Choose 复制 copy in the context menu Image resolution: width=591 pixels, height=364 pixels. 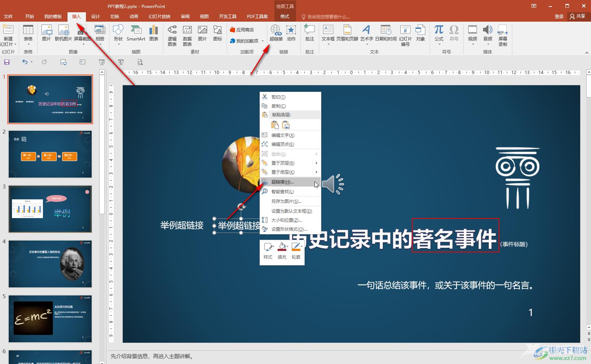click(x=290, y=106)
